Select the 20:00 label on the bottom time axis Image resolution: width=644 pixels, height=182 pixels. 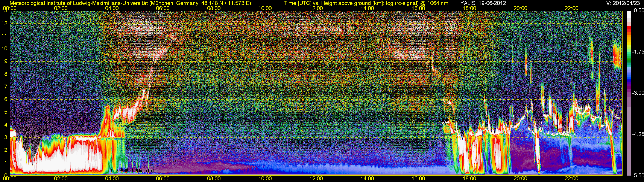point(521,179)
